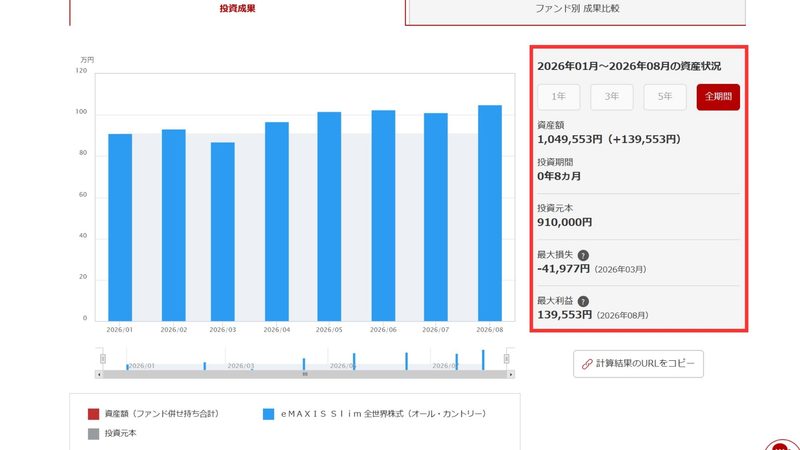Screen dimensions: 800x450
Task: Click the 2026/04 blue bar
Action: (x=277, y=221)
